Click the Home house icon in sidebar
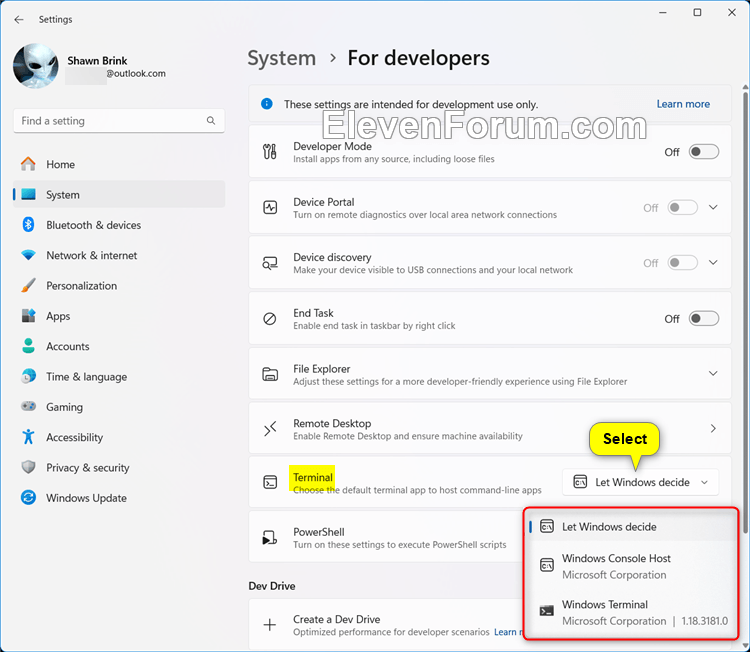This screenshot has width=750, height=652. pyautogui.click(x=28, y=164)
